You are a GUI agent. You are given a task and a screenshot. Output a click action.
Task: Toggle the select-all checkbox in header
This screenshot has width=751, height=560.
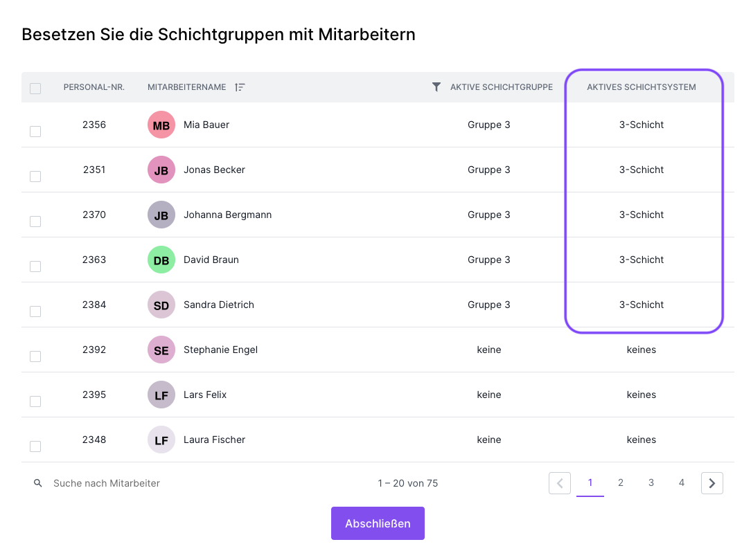tap(35, 89)
